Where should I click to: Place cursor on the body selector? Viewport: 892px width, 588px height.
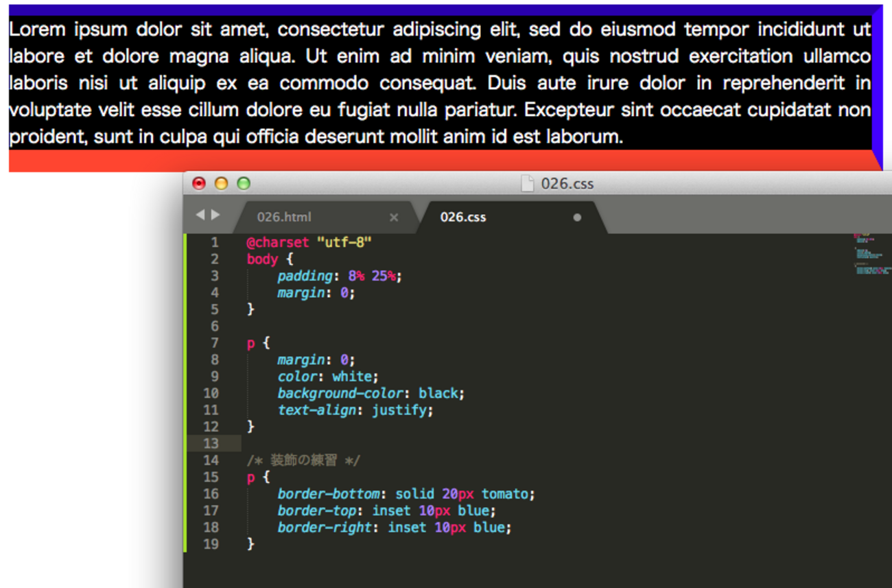pyautogui.click(x=262, y=259)
